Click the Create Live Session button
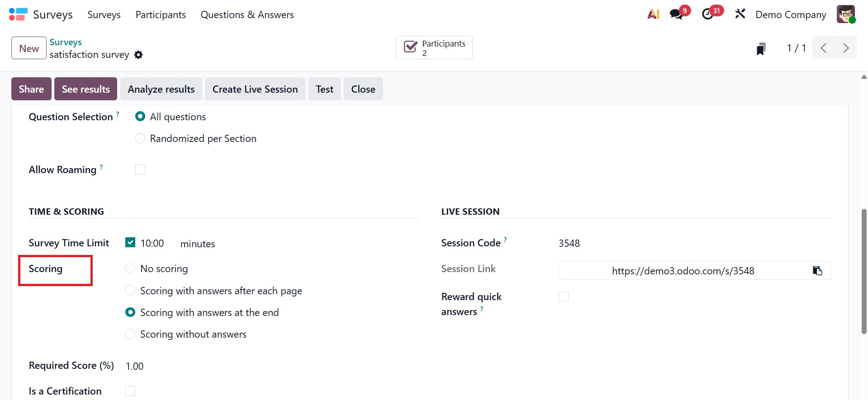Screen dimensions: 868x400 coord(255,89)
